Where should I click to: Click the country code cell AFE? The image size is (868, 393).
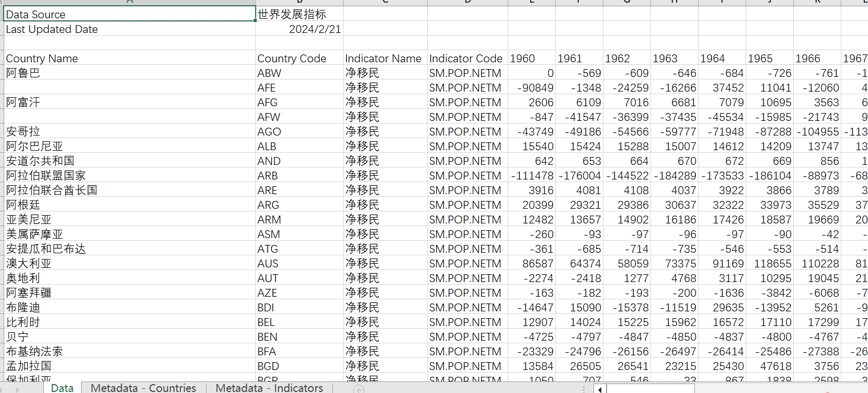tap(299, 87)
